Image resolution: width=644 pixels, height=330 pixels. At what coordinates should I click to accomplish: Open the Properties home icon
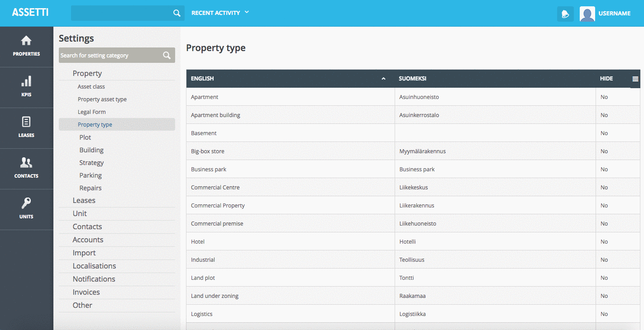26,41
